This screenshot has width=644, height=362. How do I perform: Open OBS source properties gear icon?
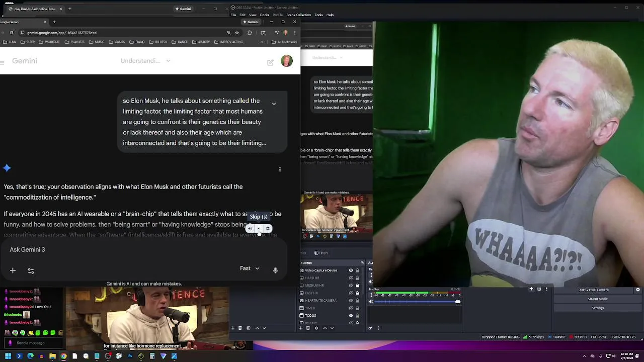point(316,328)
